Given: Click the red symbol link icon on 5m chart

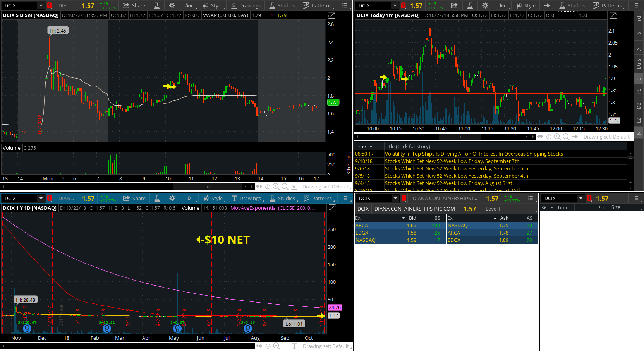Looking at the screenshot, I should coord(50,5).
